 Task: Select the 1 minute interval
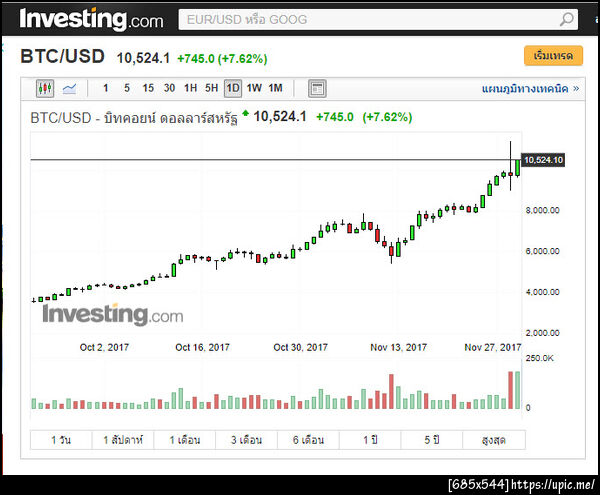click(x=106, y=88)
